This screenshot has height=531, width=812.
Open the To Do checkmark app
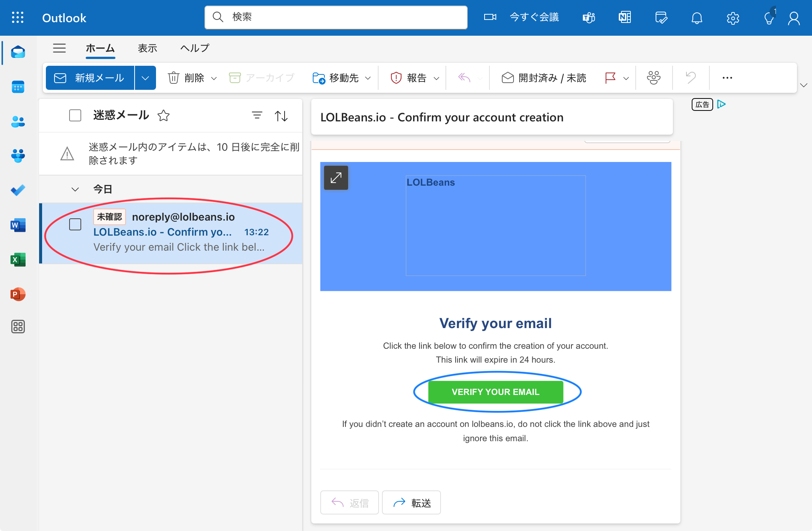[18, 190]
